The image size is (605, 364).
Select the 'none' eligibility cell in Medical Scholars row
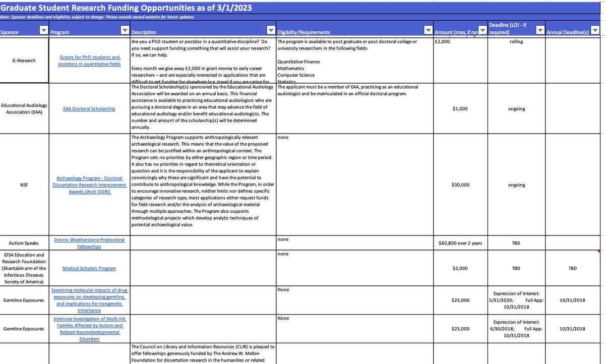(355, 268)
